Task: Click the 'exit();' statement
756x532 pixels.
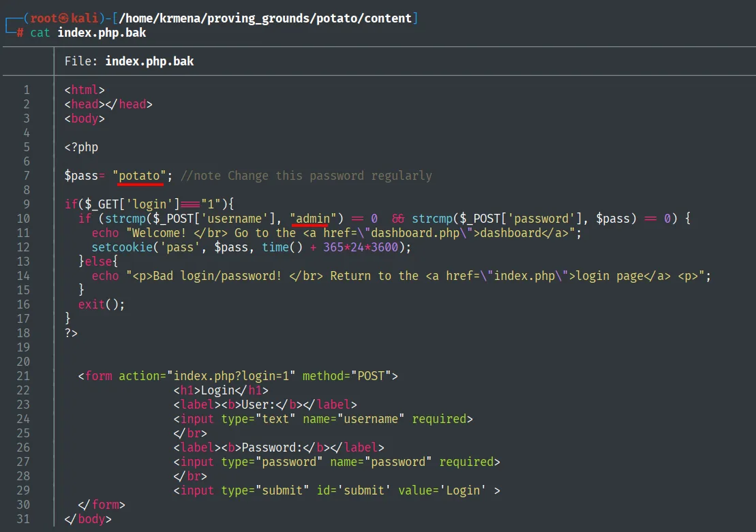Action: 102,304
